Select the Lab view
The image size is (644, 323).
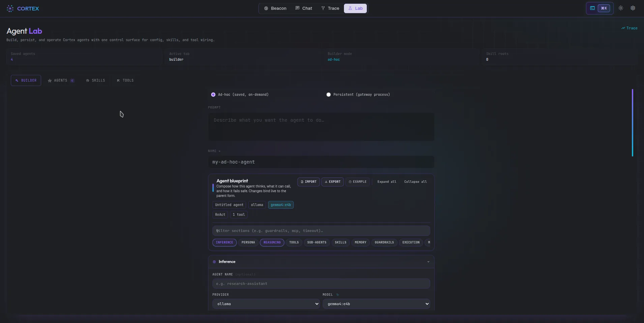pos(355,8)
